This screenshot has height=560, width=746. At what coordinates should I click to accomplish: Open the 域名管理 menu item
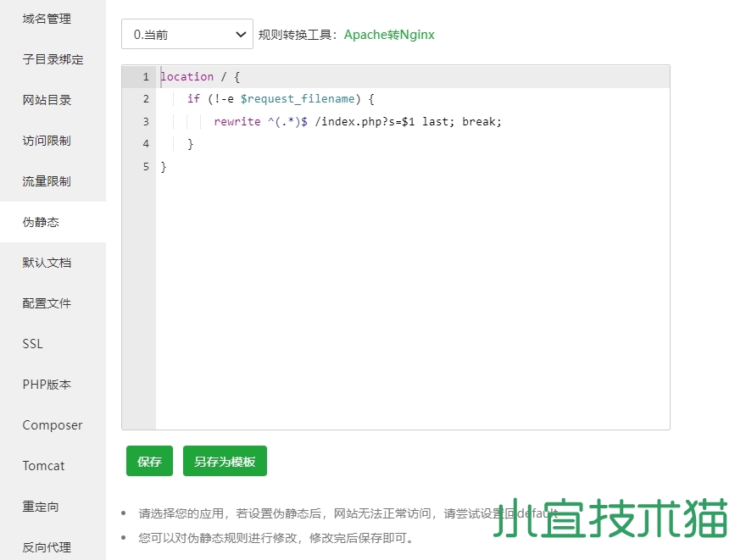click(x=47, y=19)
